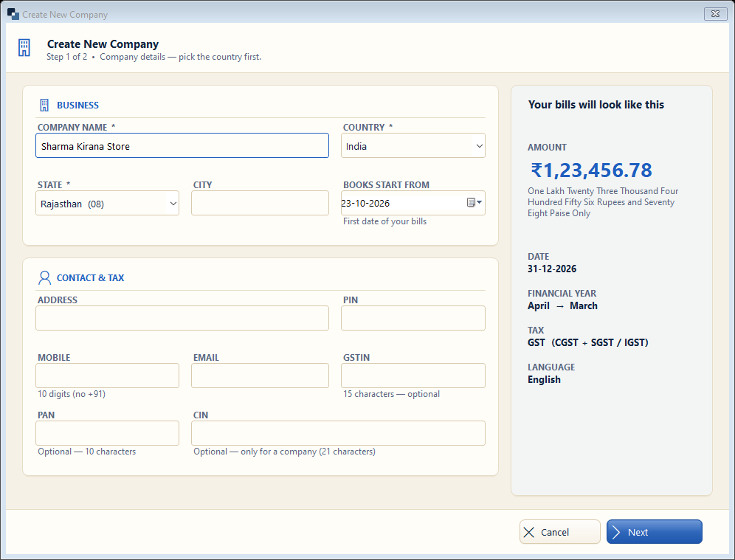Image resolution: width=735 pixels, height=560 pixels.
Task: Click the 'Optional — 10 characters' hint
Action: coord(87,452)
